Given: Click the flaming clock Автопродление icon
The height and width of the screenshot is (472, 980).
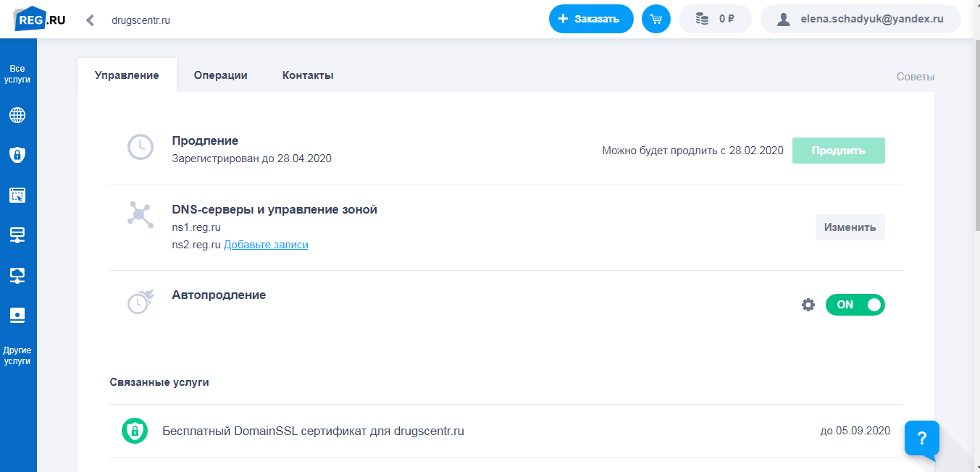Looking at the screenshot, I should (x=141, y=301).
